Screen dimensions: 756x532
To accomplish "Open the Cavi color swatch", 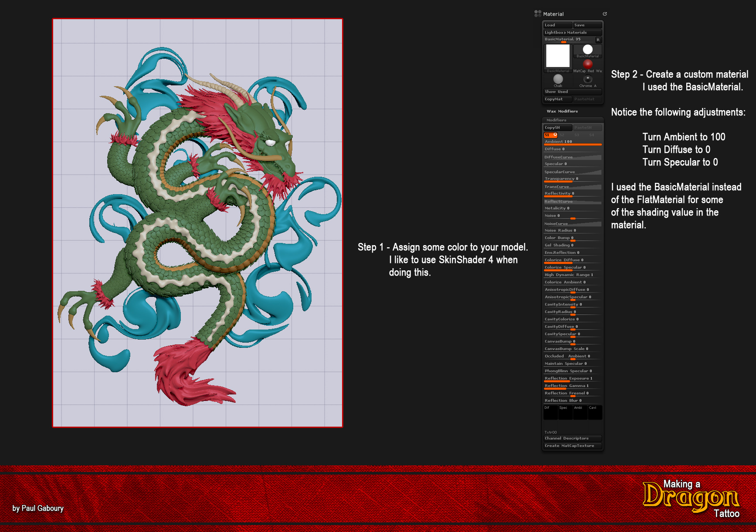I will [x=595, y=413].
